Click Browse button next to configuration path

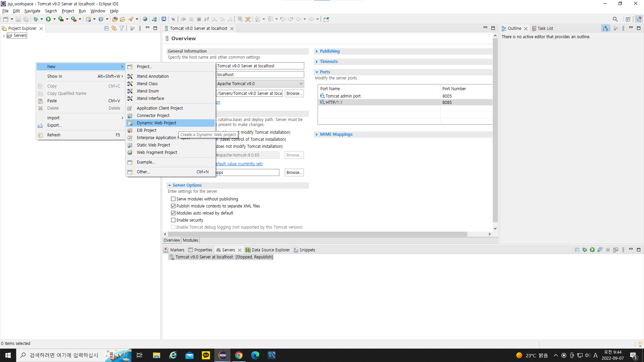294,94
